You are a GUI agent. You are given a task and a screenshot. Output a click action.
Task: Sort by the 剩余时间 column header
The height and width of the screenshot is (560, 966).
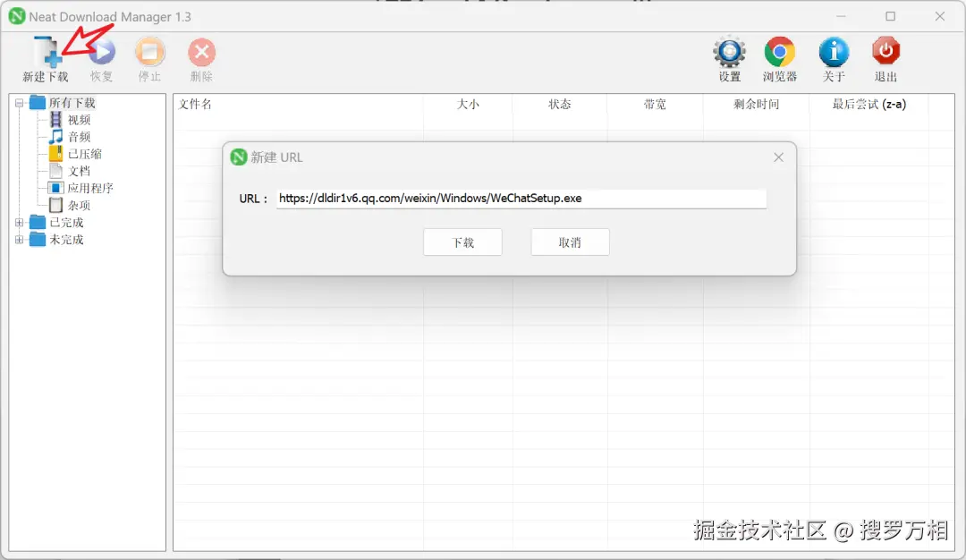click(x=756, y=104)
